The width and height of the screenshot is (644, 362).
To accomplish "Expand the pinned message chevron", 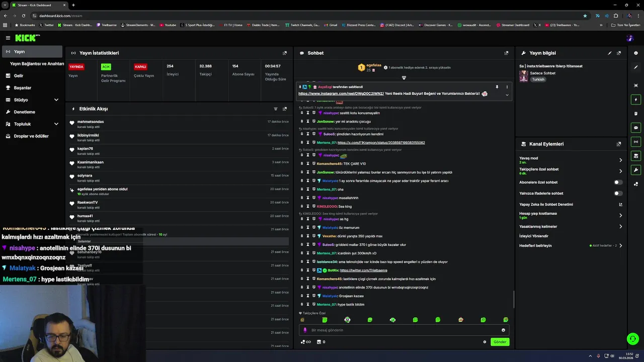I will click(507, 95).
